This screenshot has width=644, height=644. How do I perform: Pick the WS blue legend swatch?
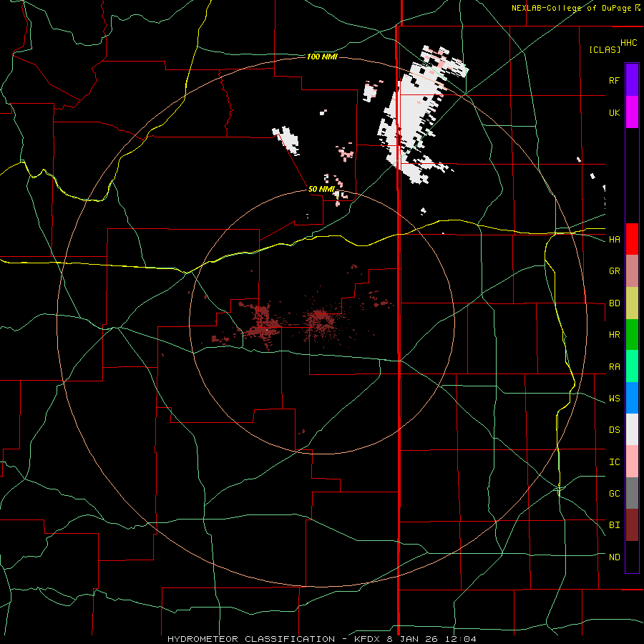click(632, 398)
